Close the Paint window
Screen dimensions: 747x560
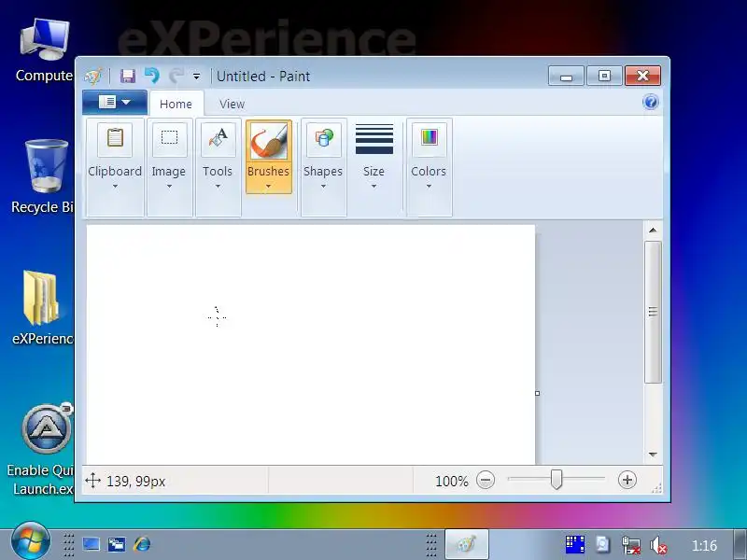pos(642,76)
